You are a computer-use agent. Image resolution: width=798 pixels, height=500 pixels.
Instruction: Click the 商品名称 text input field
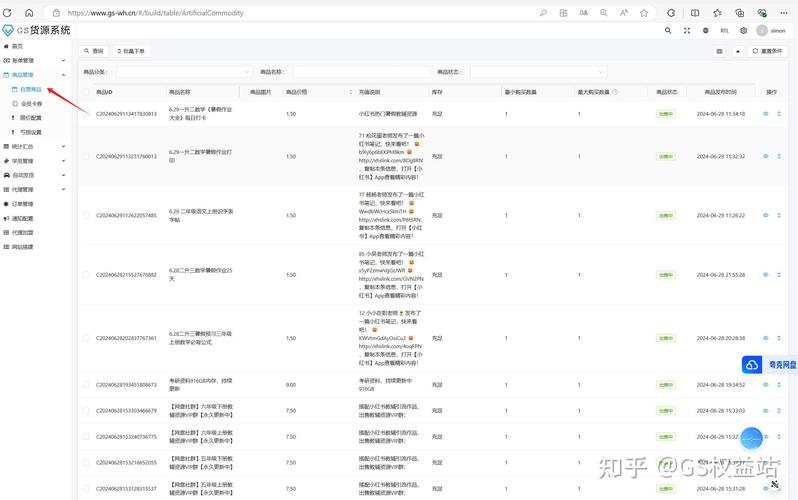coord(360,72)
